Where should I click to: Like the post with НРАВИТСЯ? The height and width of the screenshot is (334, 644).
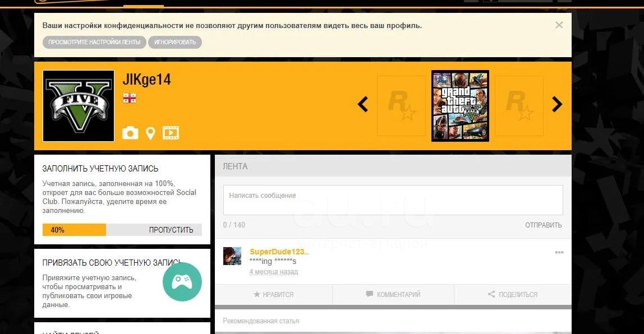(274, 294)
